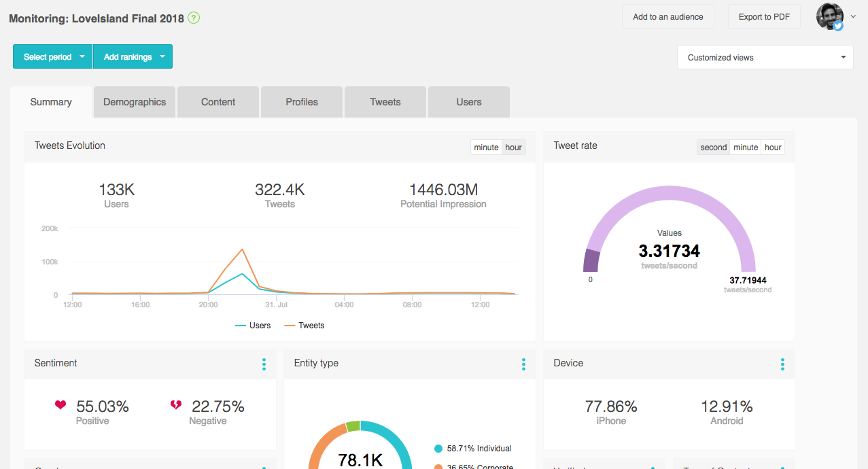The height and width of the screenshot is (469, 868).
Task: Click the red heart Positive sentiment icon
Action: (61, 405)
